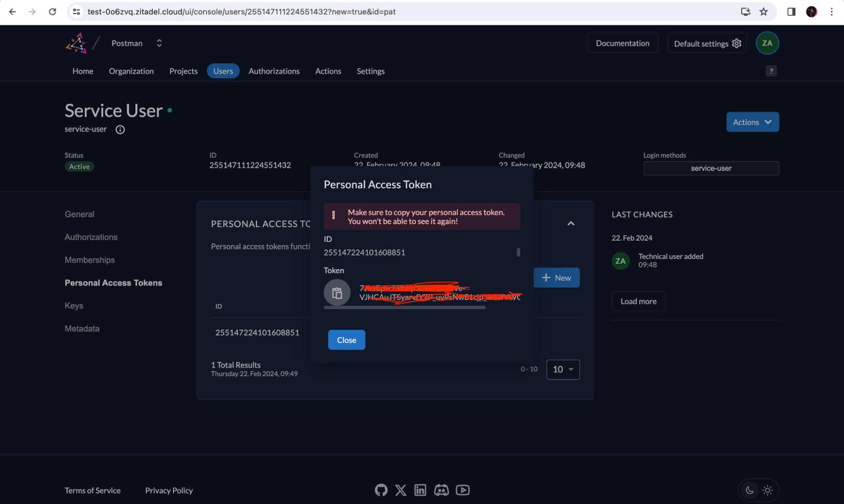Click the ZA user avatar icon top right
Screen dimensions: 844x504
[x=768, y=43]
